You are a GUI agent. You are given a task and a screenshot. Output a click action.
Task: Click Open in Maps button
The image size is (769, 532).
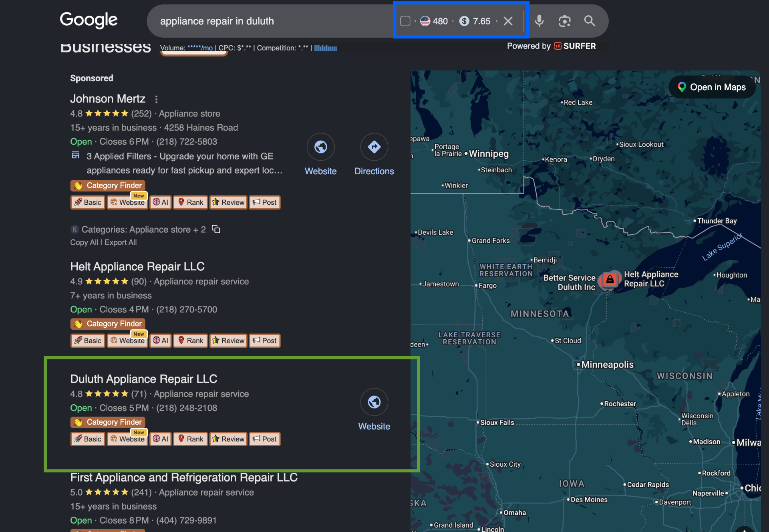coord(712,87)
